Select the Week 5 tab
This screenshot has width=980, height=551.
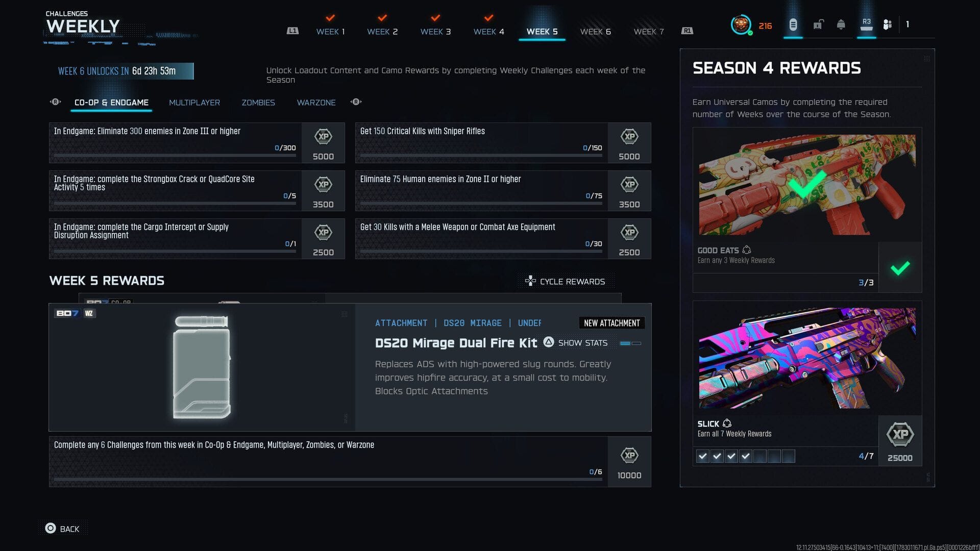tap(542, 32)
